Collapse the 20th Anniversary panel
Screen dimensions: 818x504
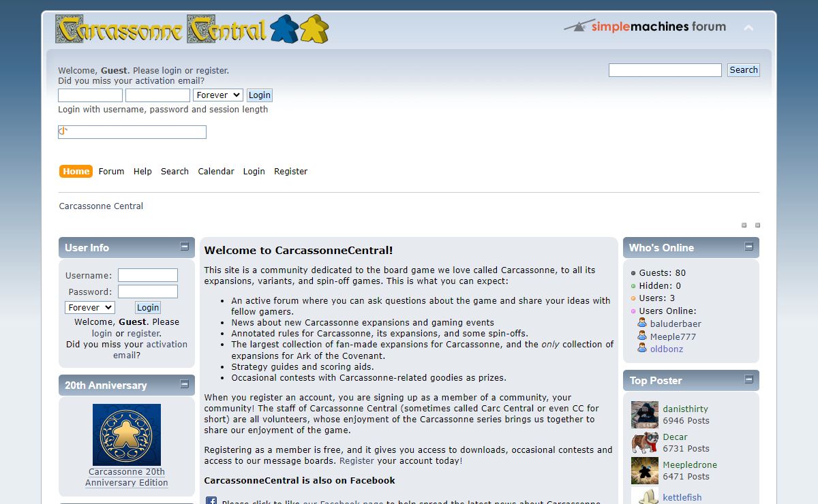tap(184, 384)
